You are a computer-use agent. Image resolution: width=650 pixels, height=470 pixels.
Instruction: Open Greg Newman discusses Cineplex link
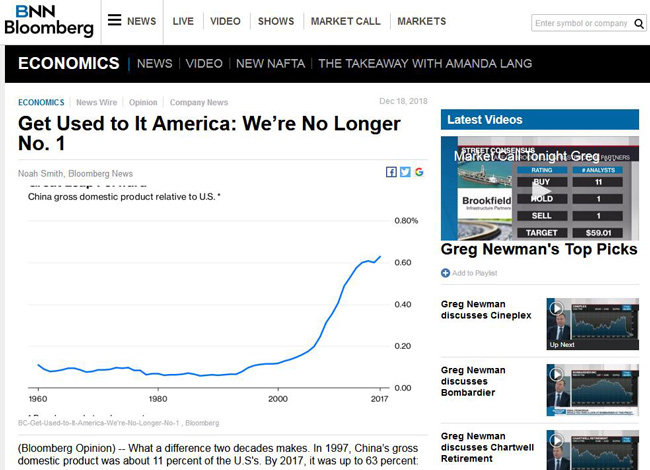(486, 310)
